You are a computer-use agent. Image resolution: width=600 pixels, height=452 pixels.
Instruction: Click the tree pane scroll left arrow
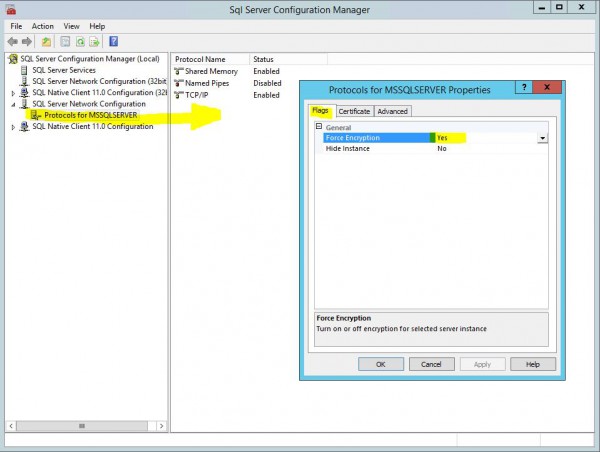(11, 426)
